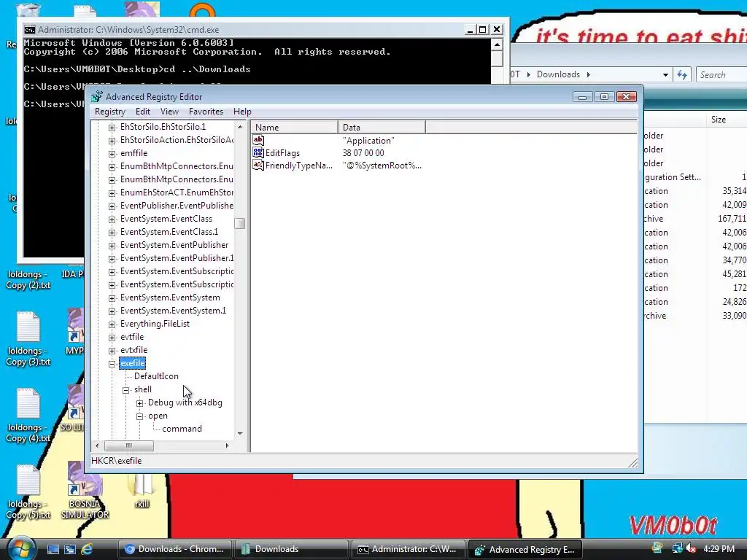
Task: Click the Show Desktop quick launch icon
Action: (53, 550)
